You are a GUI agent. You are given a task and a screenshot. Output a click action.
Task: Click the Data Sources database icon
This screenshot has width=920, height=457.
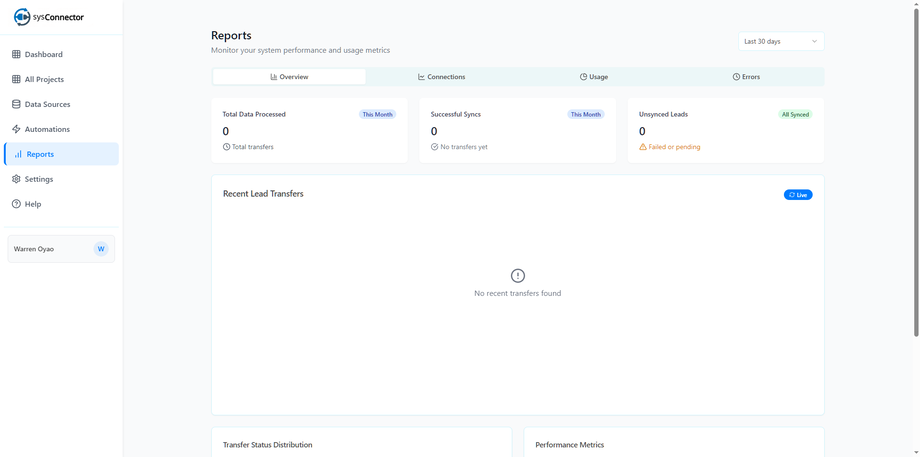pos(16,104)
